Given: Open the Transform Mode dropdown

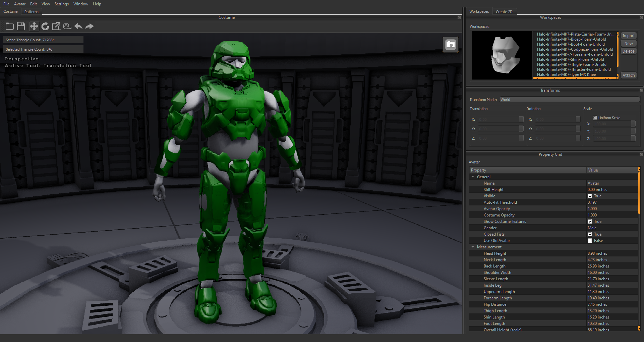Looking at the screenshot, I should (x=569, y=100).
